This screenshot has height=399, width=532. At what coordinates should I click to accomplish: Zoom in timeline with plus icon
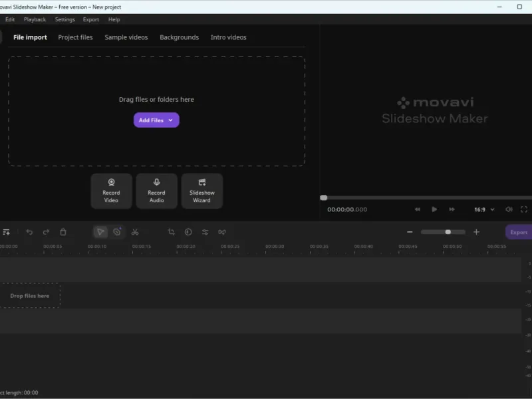pos(476,232)
